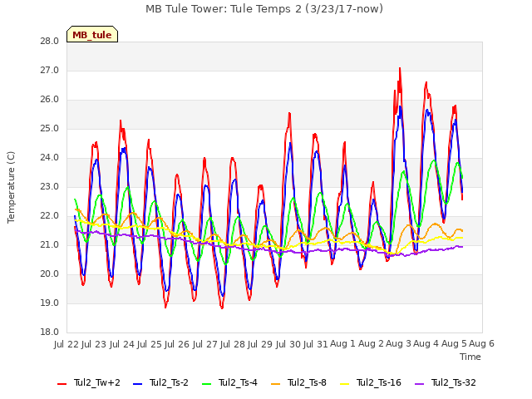
Task: Click the Jul 23 x-axis date label
Action: coord(94,344)
